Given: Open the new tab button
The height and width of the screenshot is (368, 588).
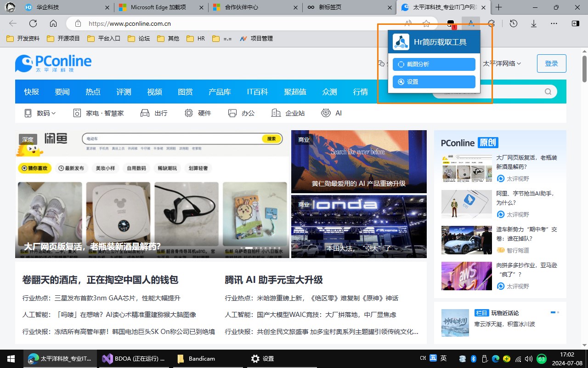Looking at the screenshot, I should [x=498, y=7].
